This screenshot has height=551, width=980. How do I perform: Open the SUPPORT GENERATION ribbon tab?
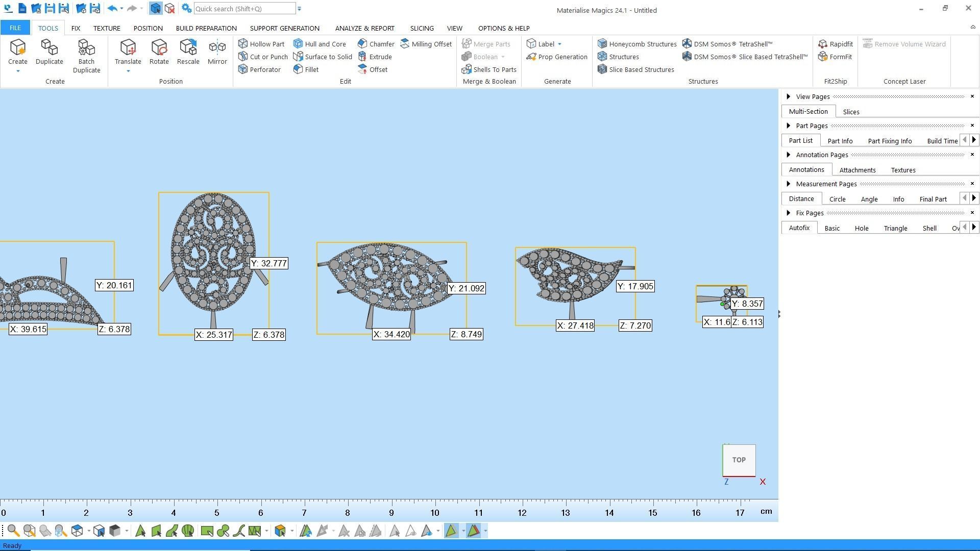pos(284,28)
